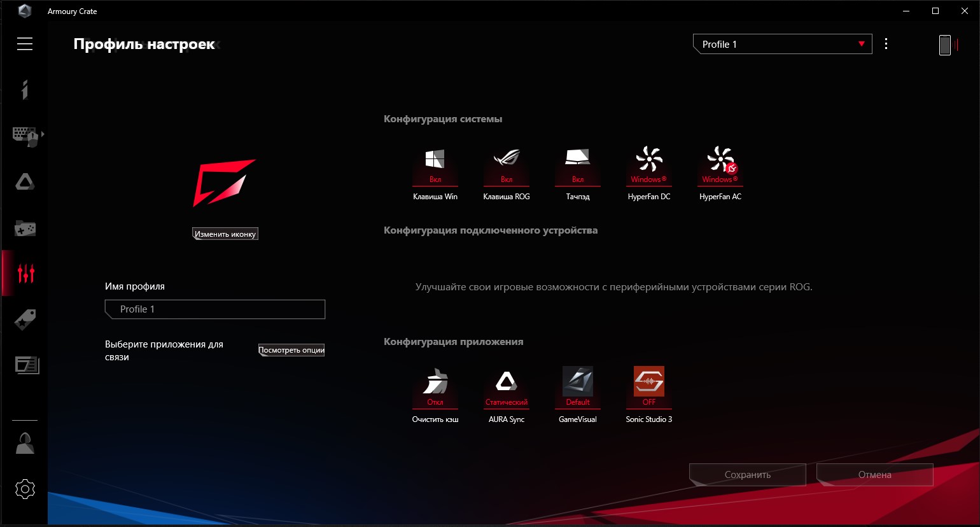
Task: Open the HyperFan DC fan setting
Action: tap(649, 167)
